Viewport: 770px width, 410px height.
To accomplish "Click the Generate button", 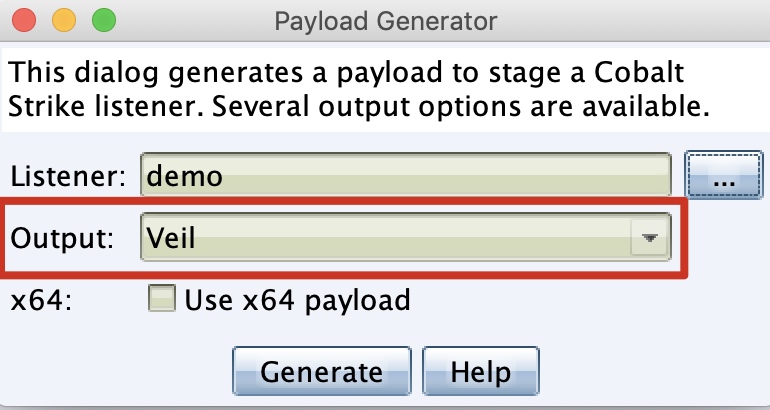I will (322, 371).
